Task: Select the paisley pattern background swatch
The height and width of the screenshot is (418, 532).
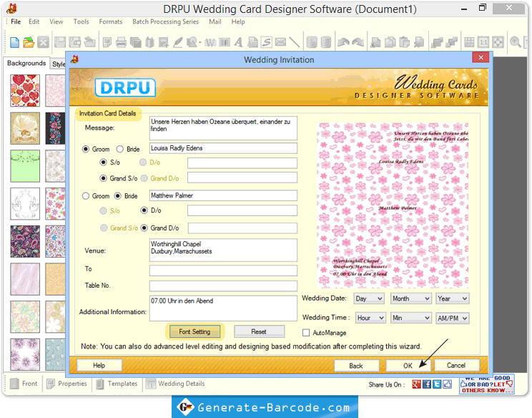Action: click(25, 241)
